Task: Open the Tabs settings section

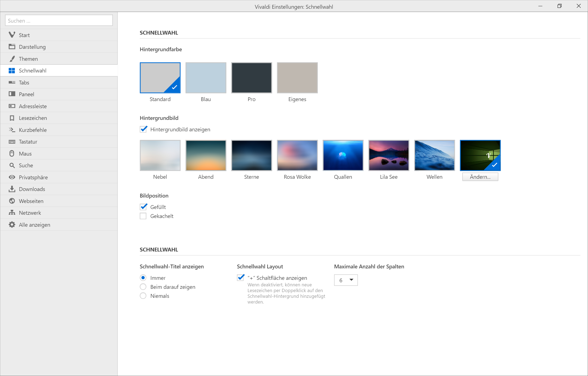Action: tap(24, 83)
